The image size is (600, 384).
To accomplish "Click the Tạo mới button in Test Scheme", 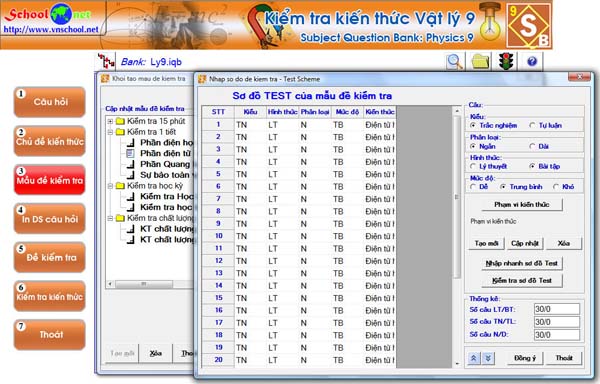I will [486, 243].
